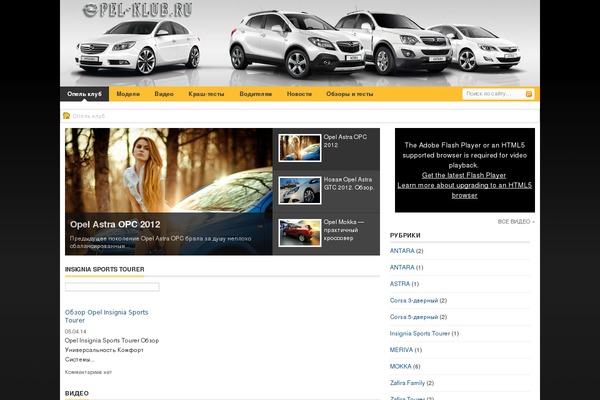The image size is (600, 400).
Task: Click the Опель клуб breadcrumb text
Action: 89,116
